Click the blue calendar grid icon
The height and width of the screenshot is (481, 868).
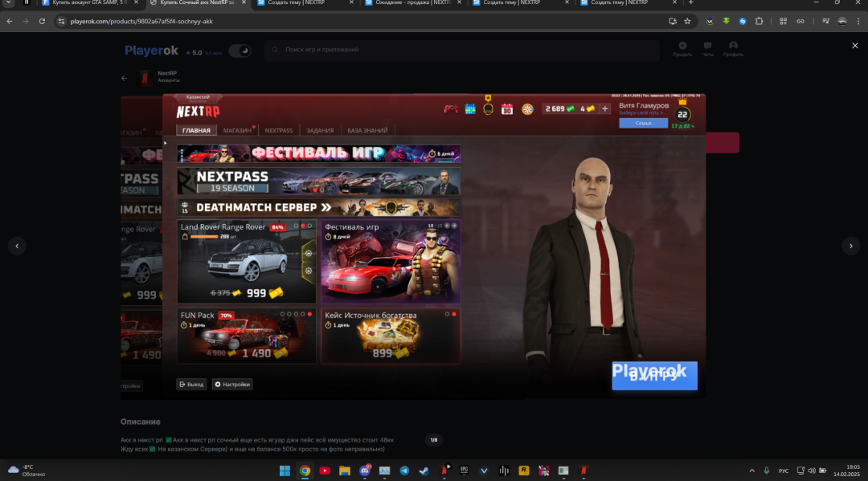point(470,109)
